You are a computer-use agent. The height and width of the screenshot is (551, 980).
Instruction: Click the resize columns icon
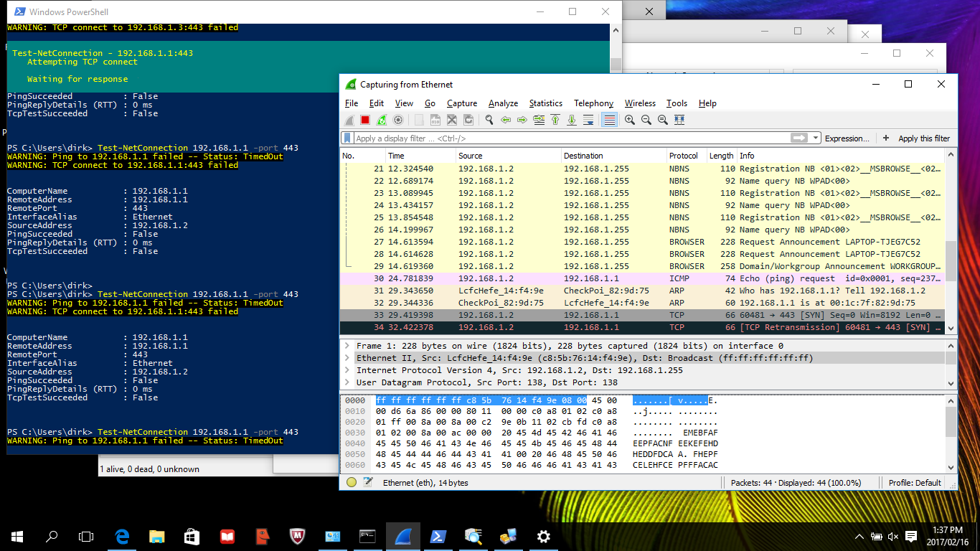point(679,121)
